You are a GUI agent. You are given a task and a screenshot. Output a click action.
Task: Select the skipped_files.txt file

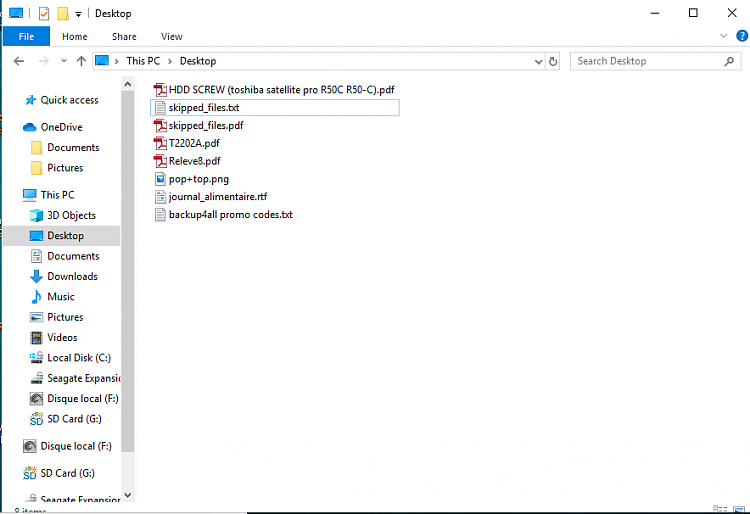[275, 108]
